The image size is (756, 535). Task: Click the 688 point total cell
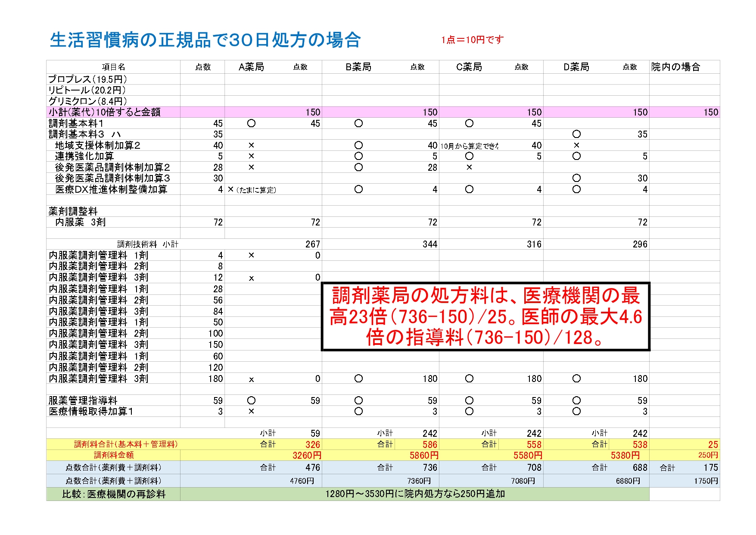(x=640, y=467)
